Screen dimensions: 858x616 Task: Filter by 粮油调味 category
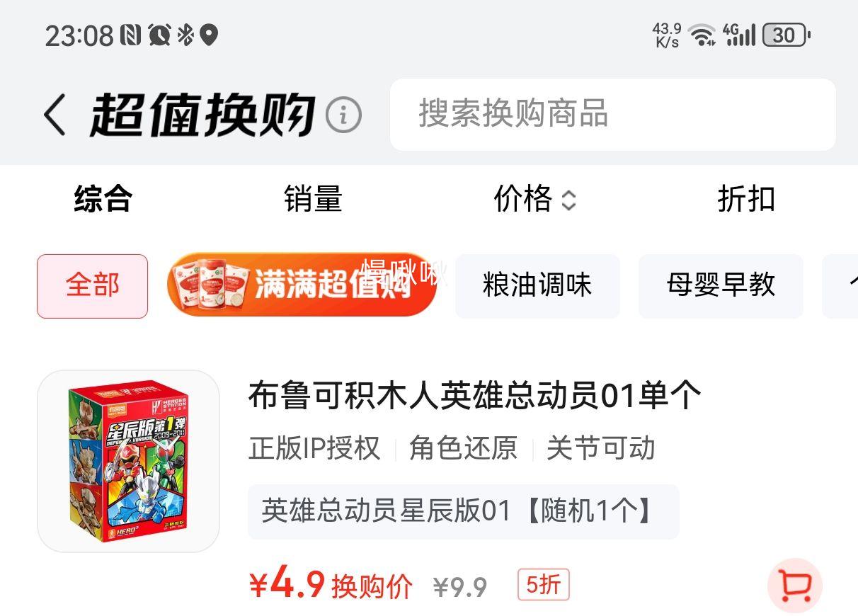pyautogui.click(x=537, y=286)
